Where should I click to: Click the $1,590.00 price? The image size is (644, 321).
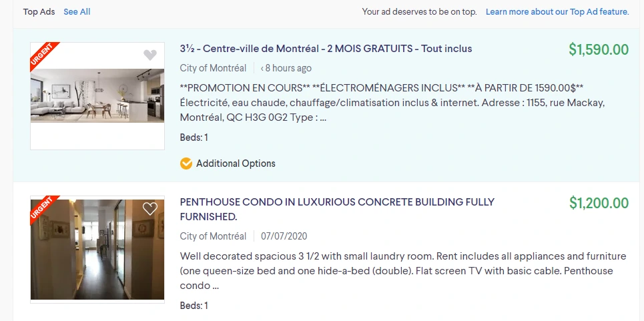coord(599,49)
